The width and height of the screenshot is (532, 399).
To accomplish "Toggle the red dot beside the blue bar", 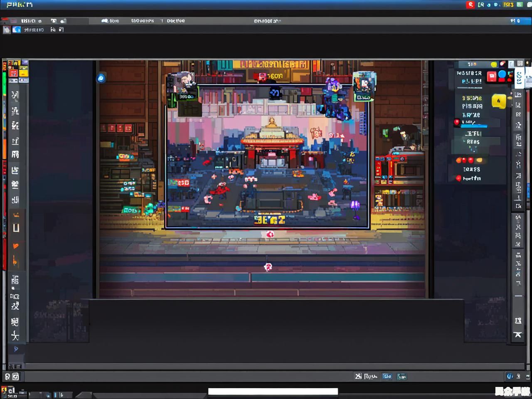I will point(457,122).
